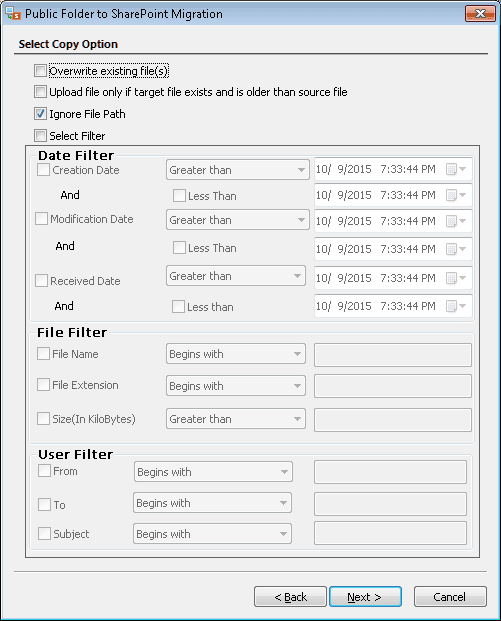This screenshot has width=501, height=621.
Task: Click the To value text field
Action: click(391, 504)
